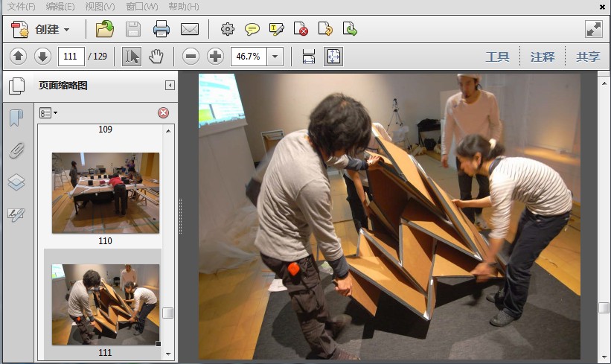Go to next page arrow
The image size is (611, 364).
pyautogui.click(x=42, y=57)
